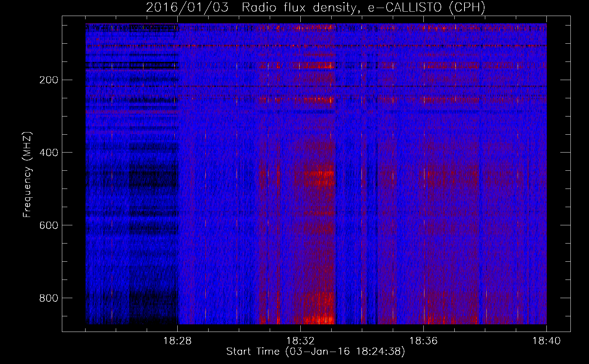
Task: Click the 200 frequency tick label
Action: 48,80
